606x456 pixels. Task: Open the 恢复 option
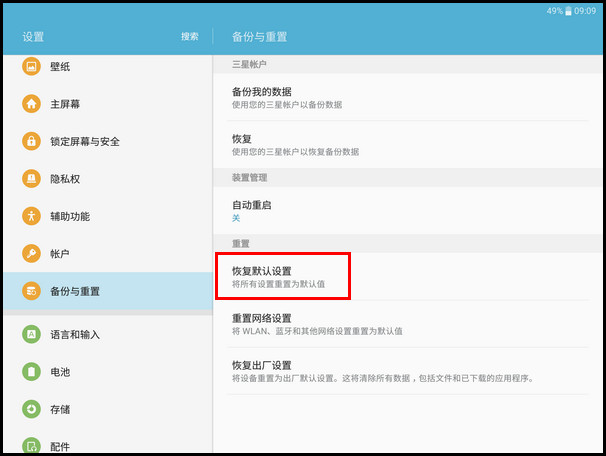pyautogui.click(x=408, y=145)
